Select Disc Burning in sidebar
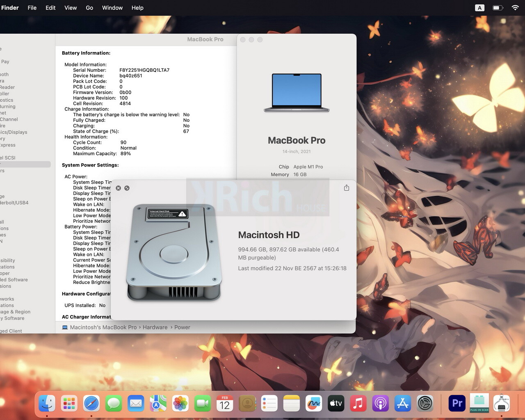This screenshot has height=420, width=525. click(x=8, y=107)
